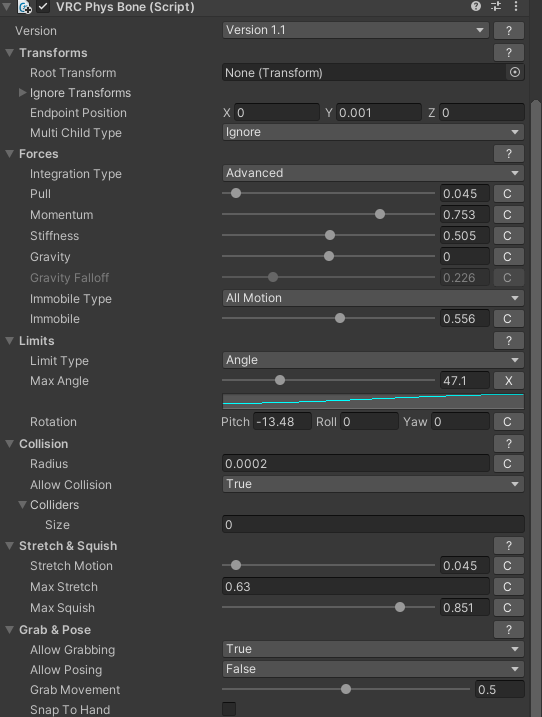Collapse the Collision section

pyautogui.click(x=9, y=444)
